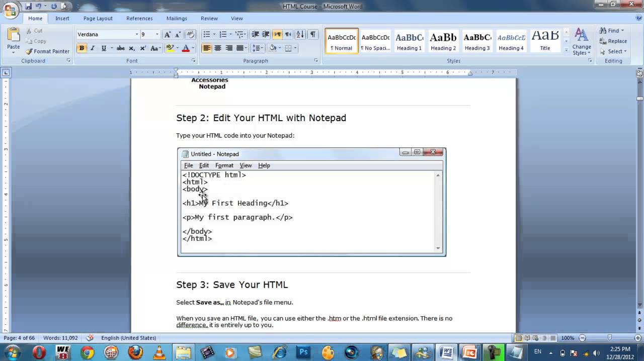The height and width of the screenshot is (361, 644).
Task: Click Decrease Indent
Action: [x=255, y=35]
